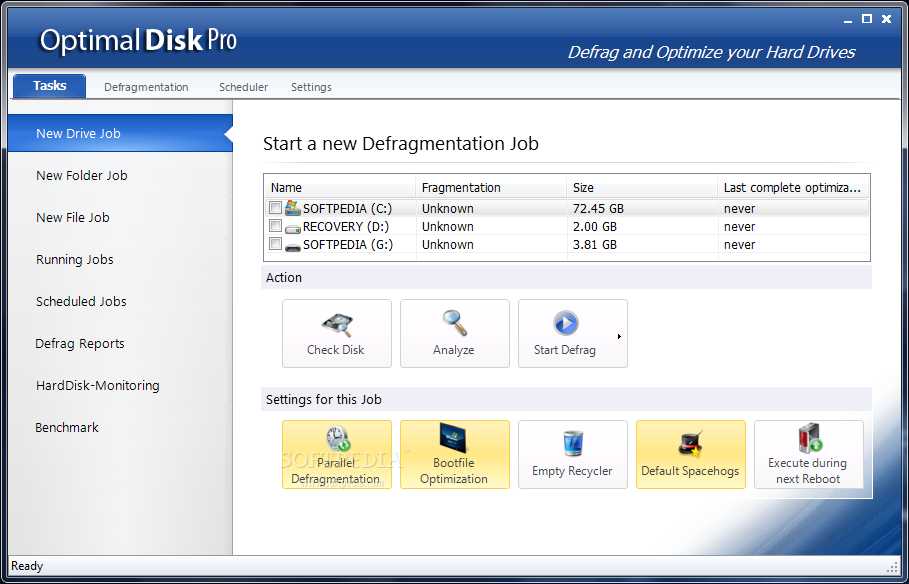Switch to the Tasks tab
This screenshot has height=584, width=909.
pos(49,86)
